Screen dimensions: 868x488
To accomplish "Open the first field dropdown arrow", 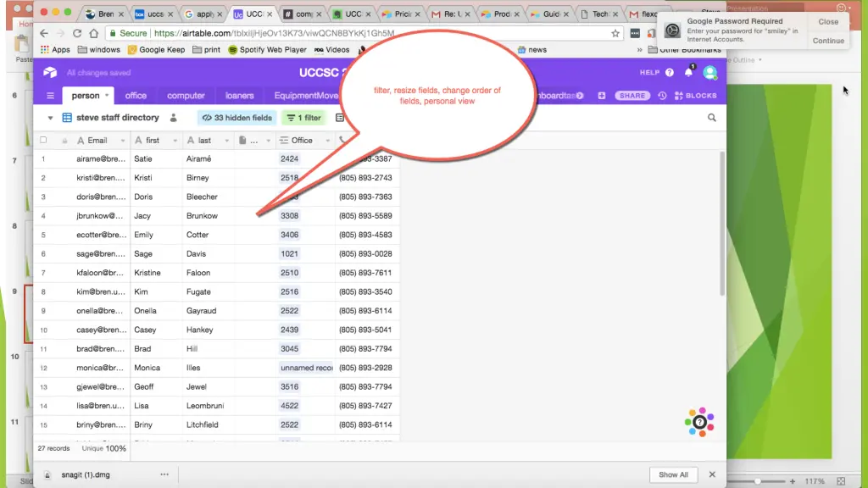I will pyautogui.click(x=175, y=141).
